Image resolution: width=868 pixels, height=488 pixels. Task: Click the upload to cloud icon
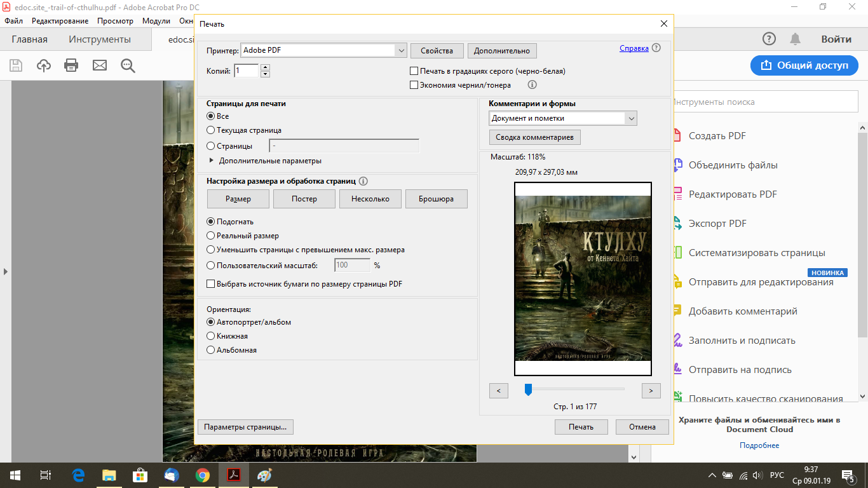click(43, 65)
